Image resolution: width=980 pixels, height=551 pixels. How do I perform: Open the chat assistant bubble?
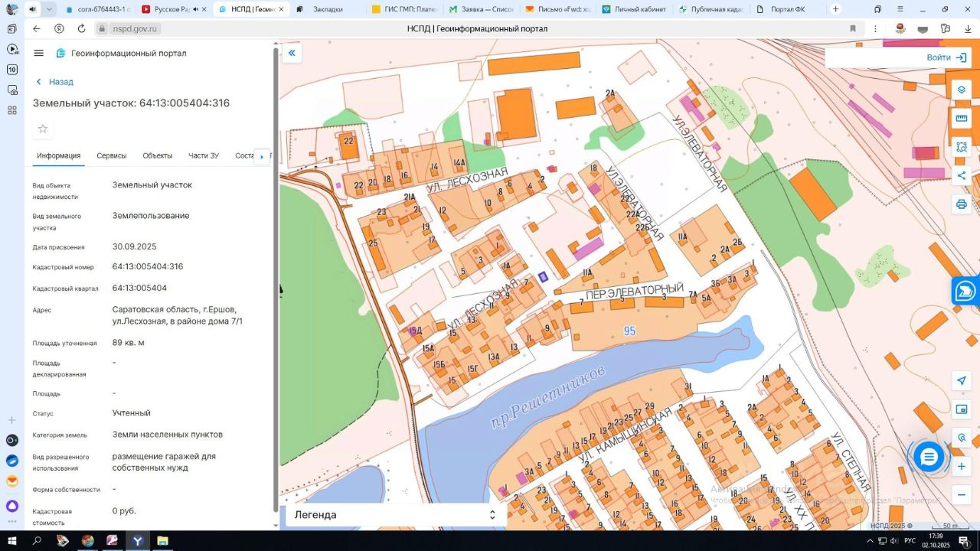click(929, 457)
